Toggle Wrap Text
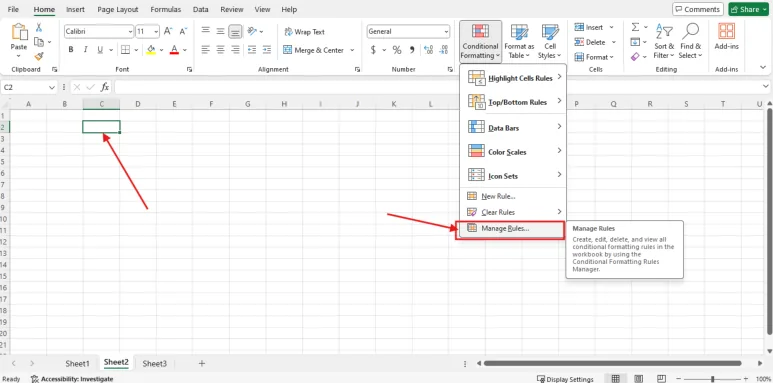773x383 pixels. 304,32
